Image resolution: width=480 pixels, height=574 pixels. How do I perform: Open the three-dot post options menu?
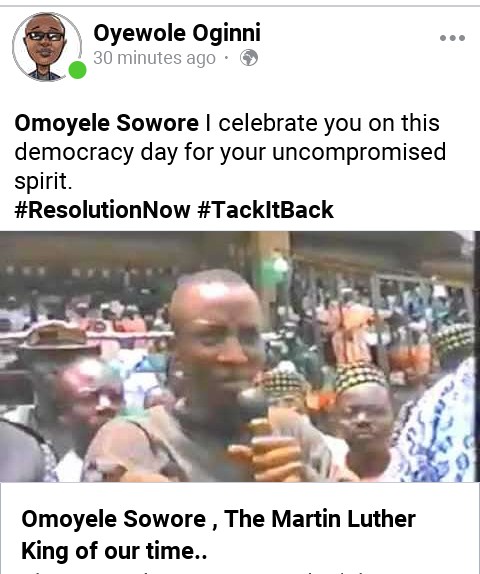452,38
